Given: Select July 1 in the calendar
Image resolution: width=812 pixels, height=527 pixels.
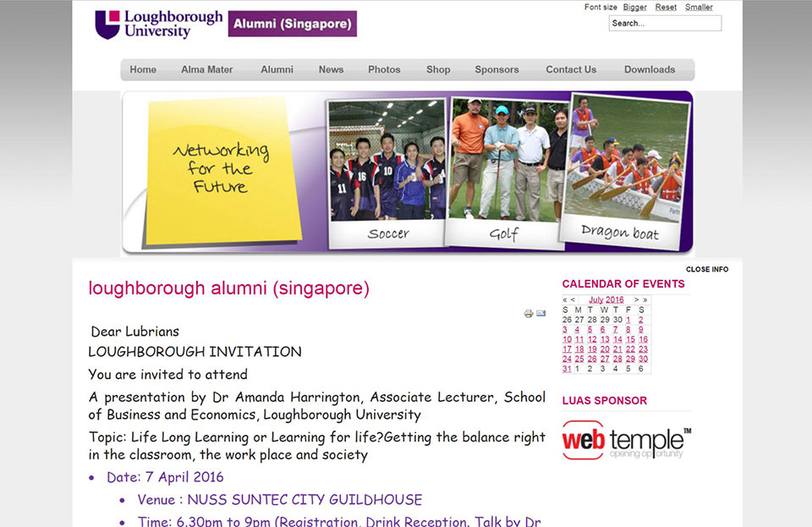Looking at the screenshot, I should click(x=628, y=320).
